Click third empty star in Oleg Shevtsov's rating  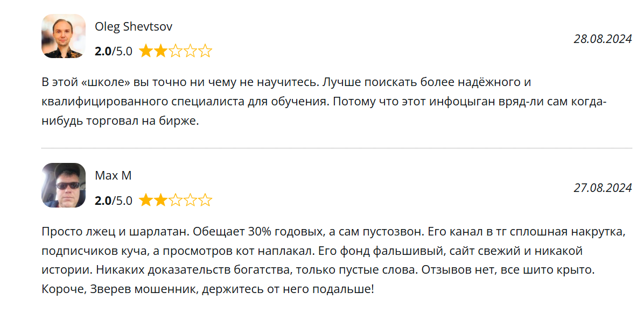point(176,52)
